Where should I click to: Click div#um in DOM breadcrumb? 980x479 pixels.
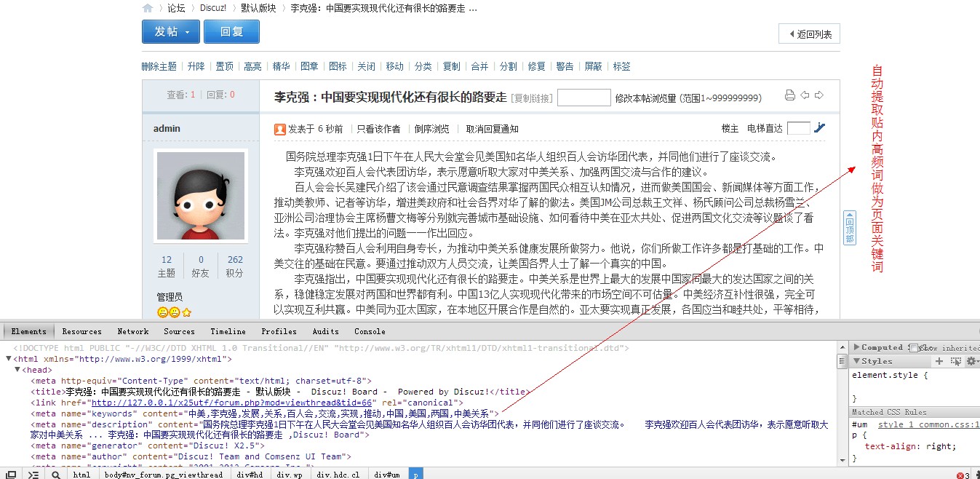pyautogui.click(x=387, y=475)
